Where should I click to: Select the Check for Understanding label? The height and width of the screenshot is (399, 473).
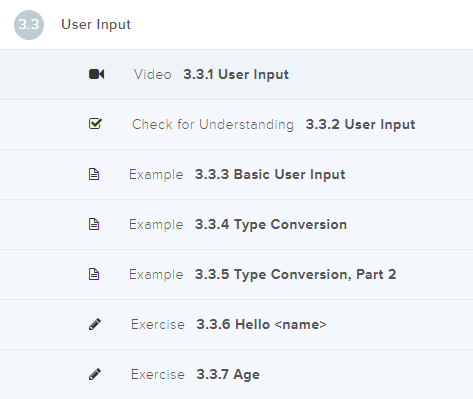213,124
